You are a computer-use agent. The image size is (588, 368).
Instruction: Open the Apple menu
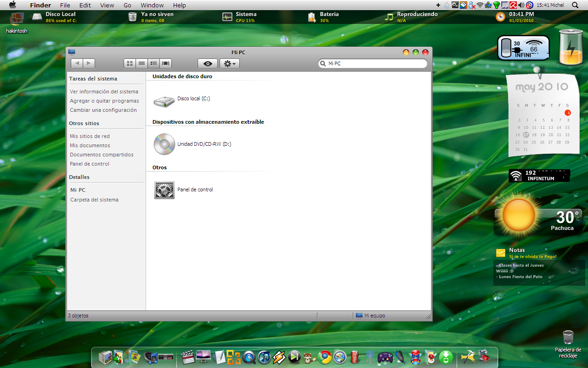point(12,5)
